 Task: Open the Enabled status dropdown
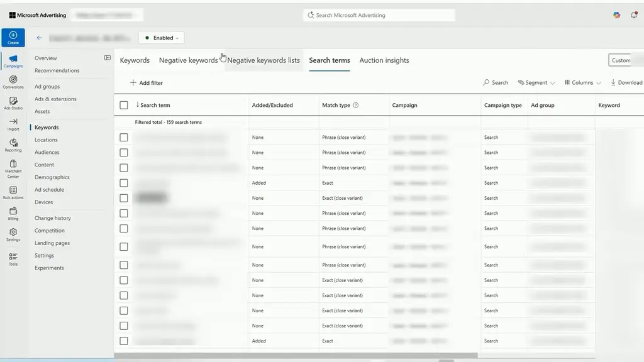click(161, 38)
